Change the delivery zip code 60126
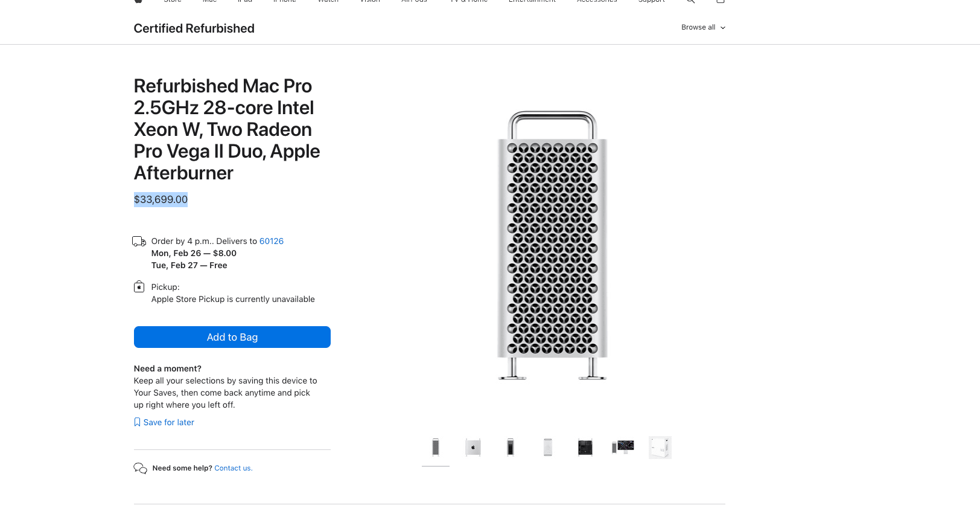980x511 pixels. pyautogui.click(x=272, y=241)
